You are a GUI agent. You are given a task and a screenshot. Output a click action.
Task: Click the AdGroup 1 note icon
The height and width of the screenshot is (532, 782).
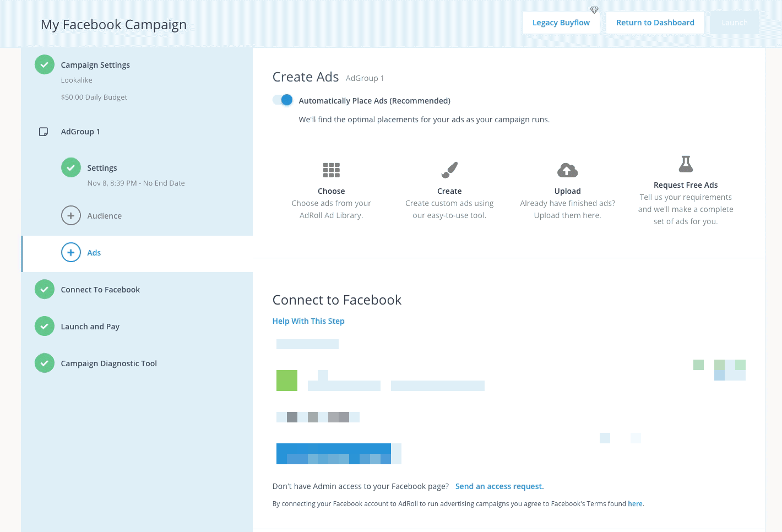tap(44, 132)
